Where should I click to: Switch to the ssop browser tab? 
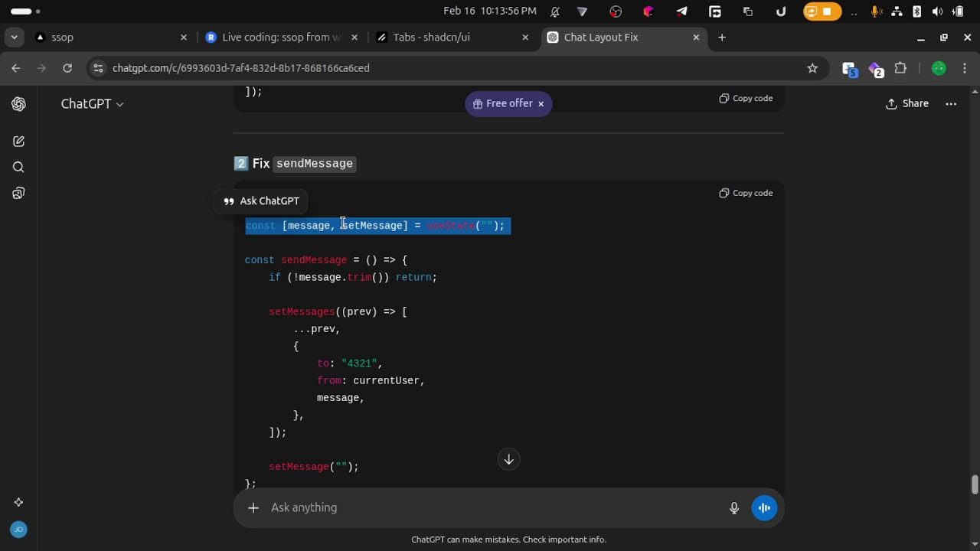coord(112,37)
